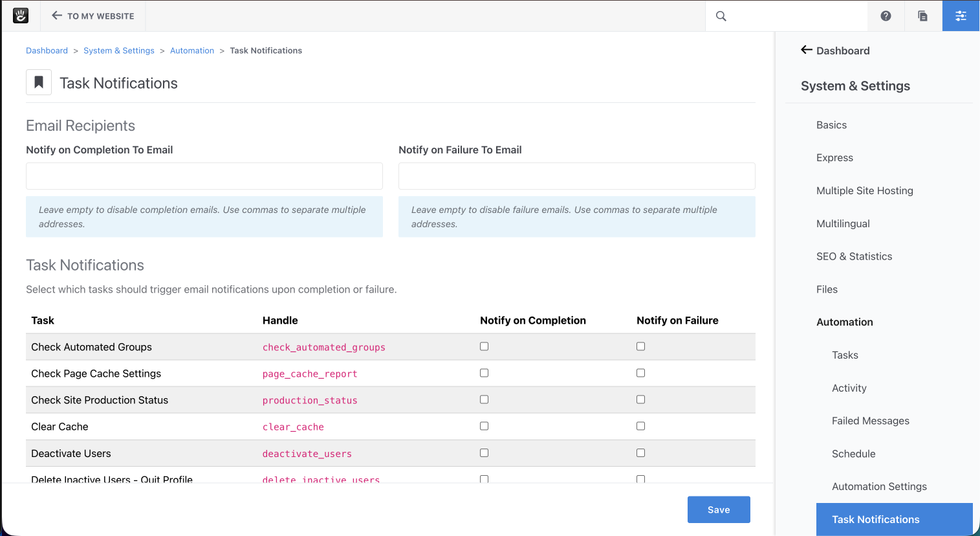Click the bookmark icon beside Task Notifications
This screenshot has height=536, width=980.
click(39, 83)
